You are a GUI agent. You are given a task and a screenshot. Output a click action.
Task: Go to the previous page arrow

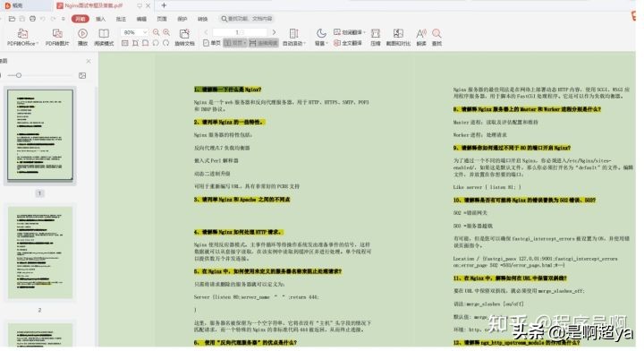[206, 32]
